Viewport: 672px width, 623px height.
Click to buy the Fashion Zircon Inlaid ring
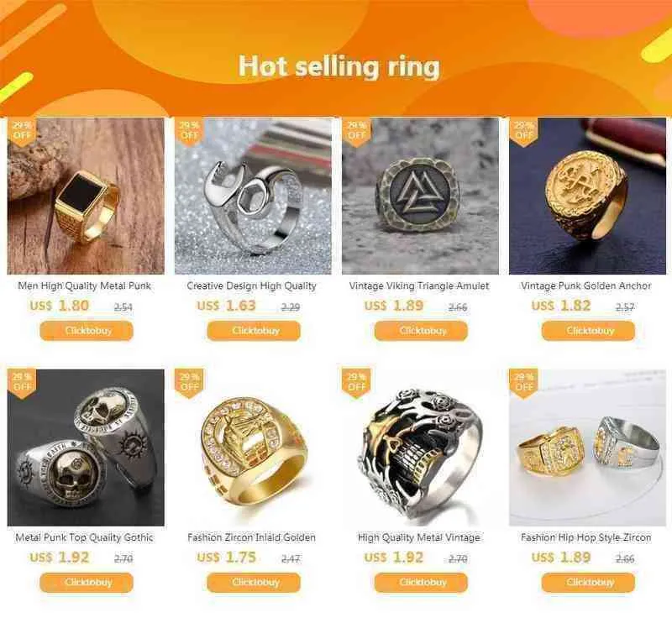[254, 583]
